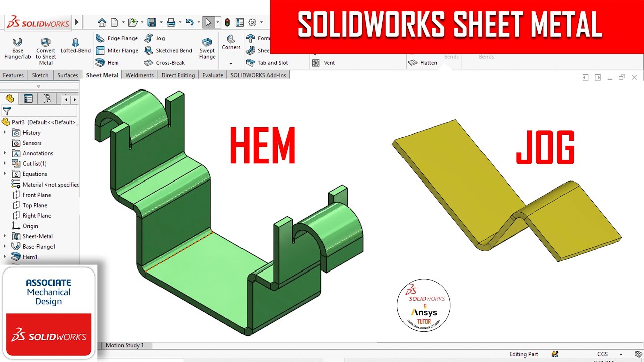Switch to FeatureManager design tree tab

pos(10,99)
